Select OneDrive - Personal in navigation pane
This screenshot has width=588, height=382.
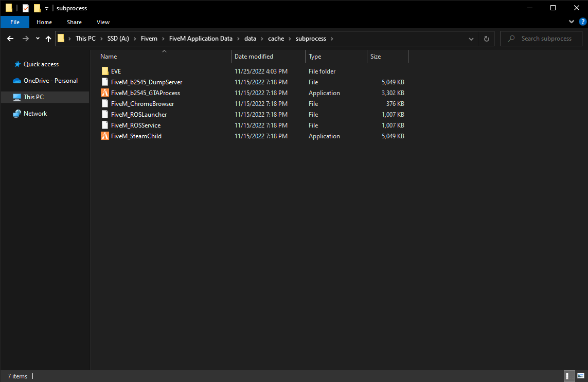(x=50, y=81)
